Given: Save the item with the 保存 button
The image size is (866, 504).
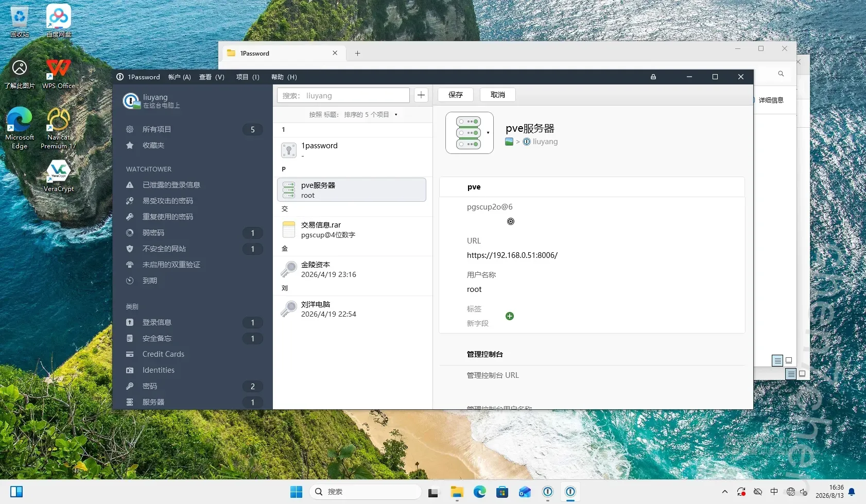Looking at the screenshot, I should [x=456, y=95].
